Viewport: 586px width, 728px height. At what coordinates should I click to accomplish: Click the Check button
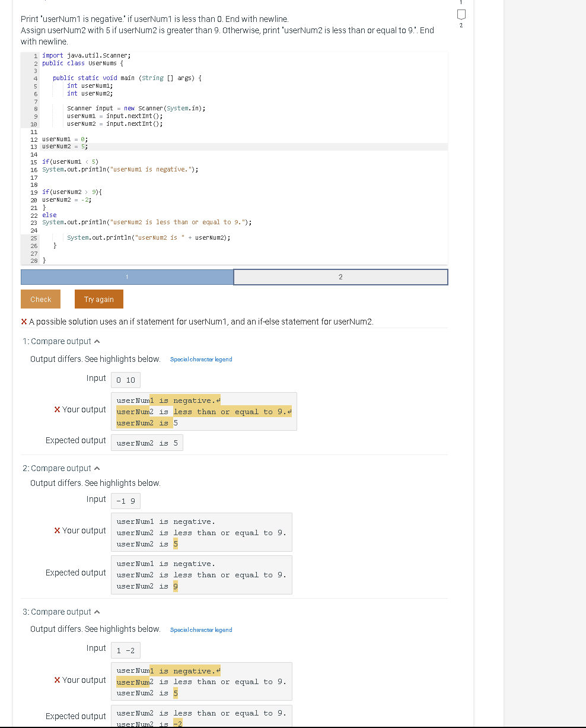40,298
